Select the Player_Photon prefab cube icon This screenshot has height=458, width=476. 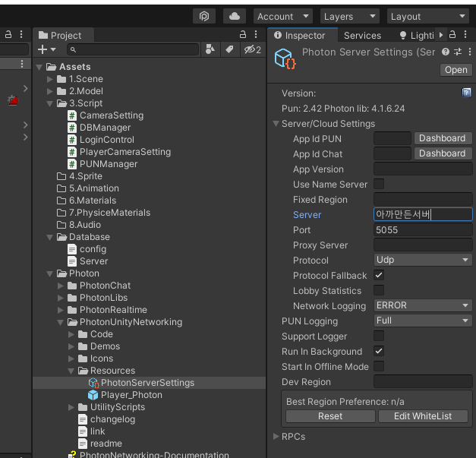93,395
